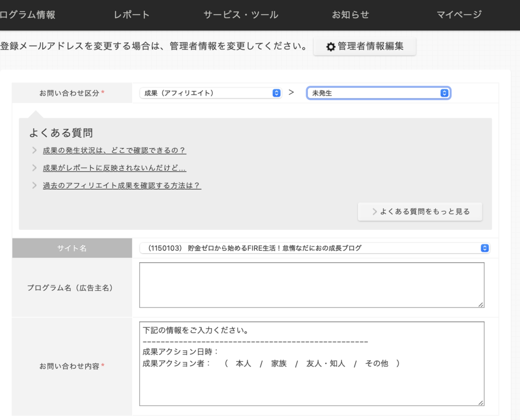
Task: Follow the 成果がレポートに反映されないんだけど… link
Action: [114, 168]
